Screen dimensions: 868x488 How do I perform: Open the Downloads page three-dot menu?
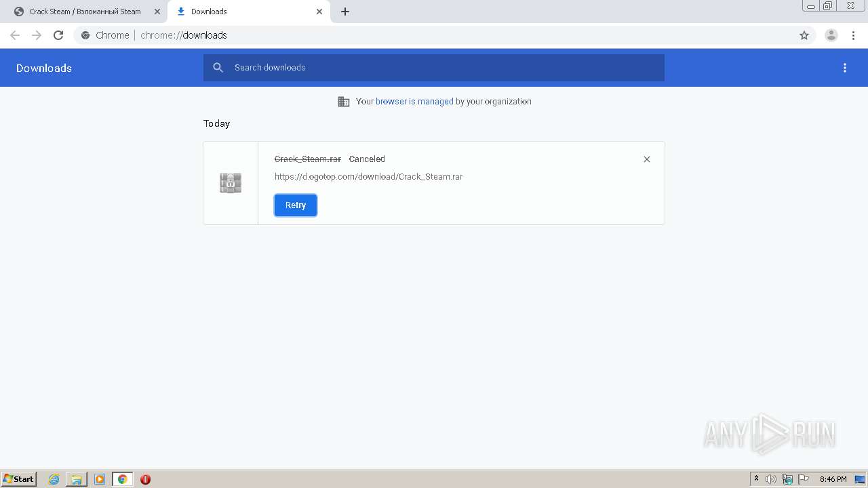point(845,68)
